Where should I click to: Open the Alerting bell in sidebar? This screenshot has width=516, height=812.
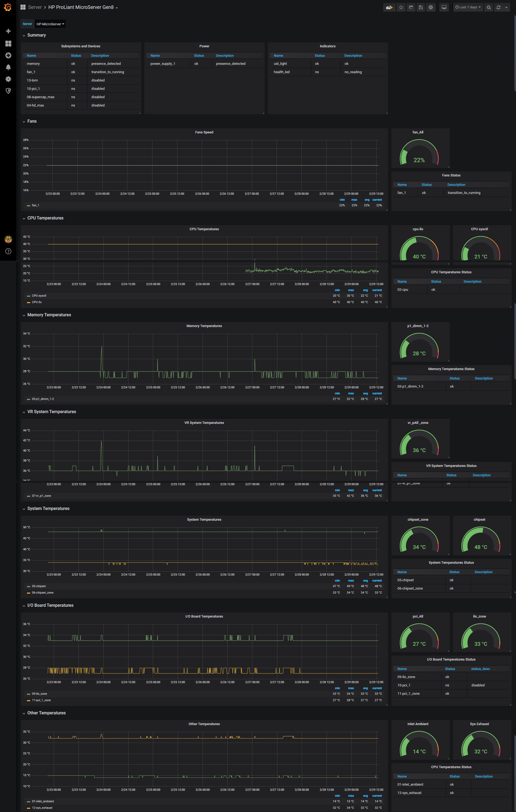pyautogui.click(x=8, y=67)
